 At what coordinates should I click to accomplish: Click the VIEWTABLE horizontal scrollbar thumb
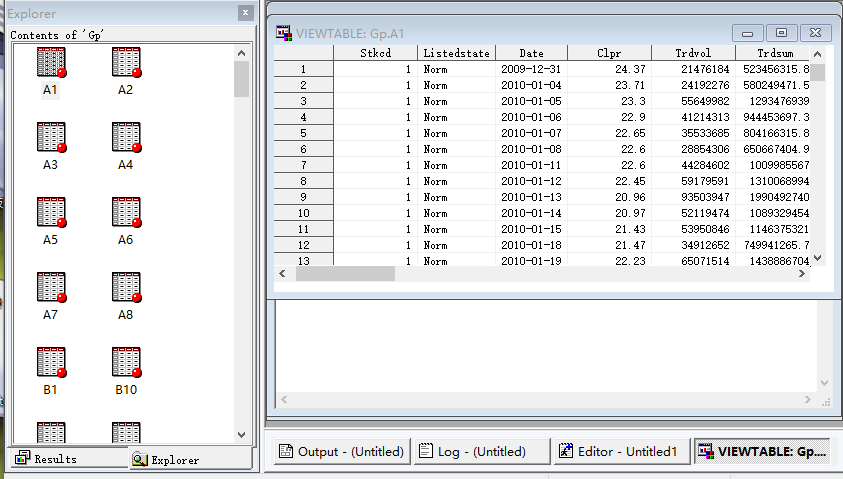coord(345,273)
